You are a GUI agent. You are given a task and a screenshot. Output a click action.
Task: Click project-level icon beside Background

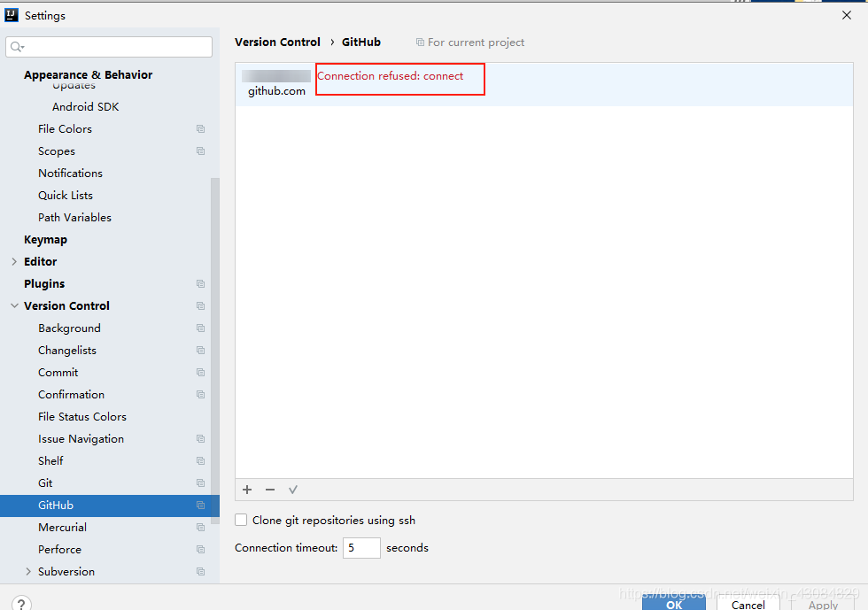(x=200, y=328)
